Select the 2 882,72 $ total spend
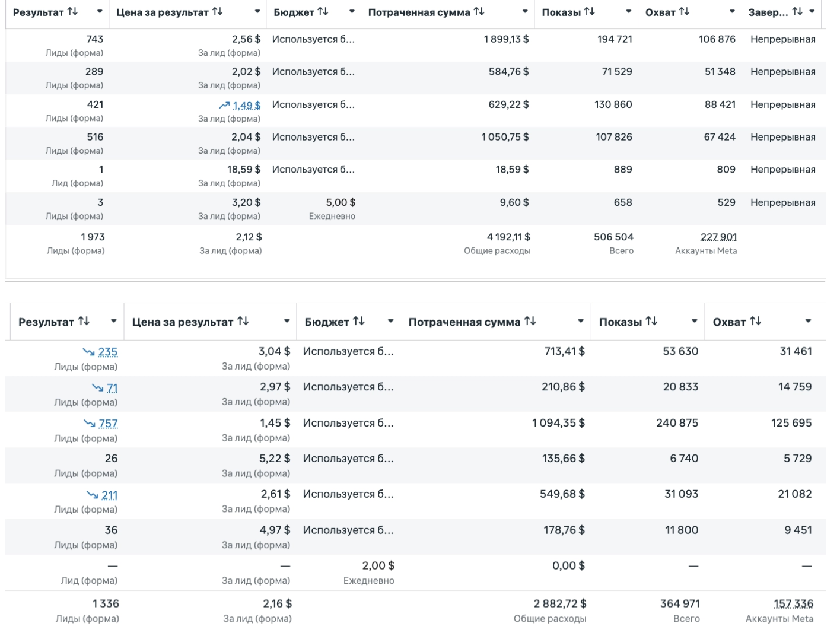 point(560,604)
